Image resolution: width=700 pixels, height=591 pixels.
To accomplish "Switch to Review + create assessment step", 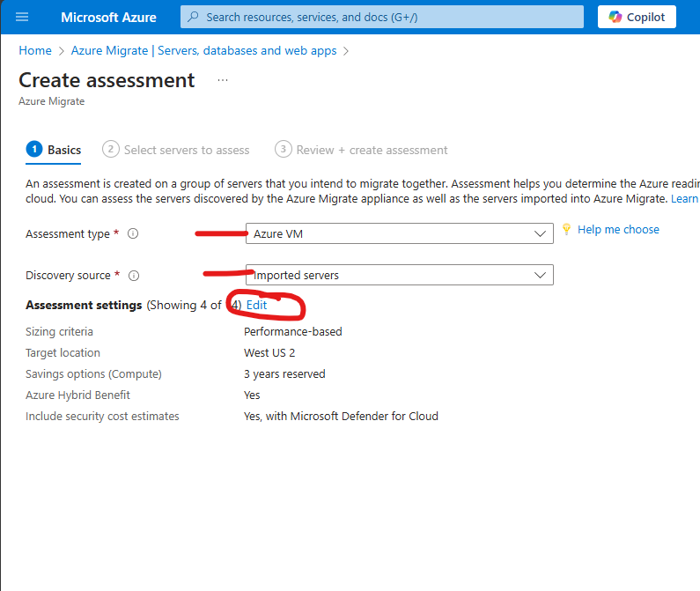I will (x=372, y=150).
